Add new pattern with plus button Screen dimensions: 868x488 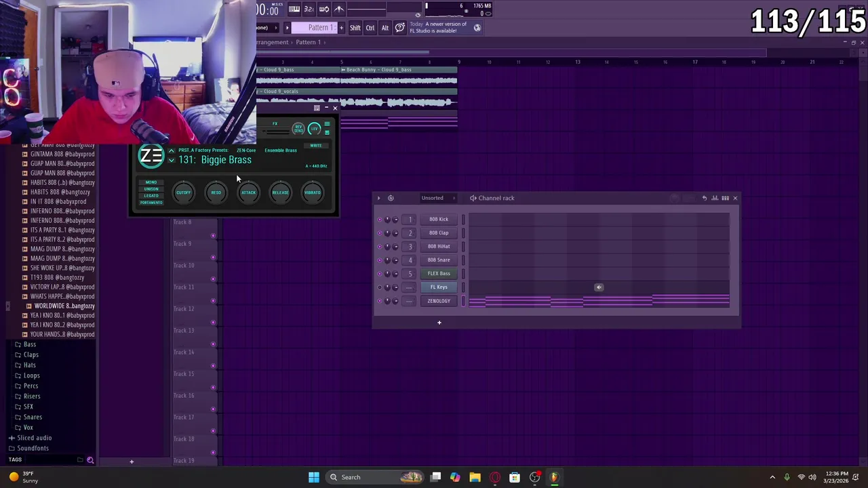click(x=341, y=28)
